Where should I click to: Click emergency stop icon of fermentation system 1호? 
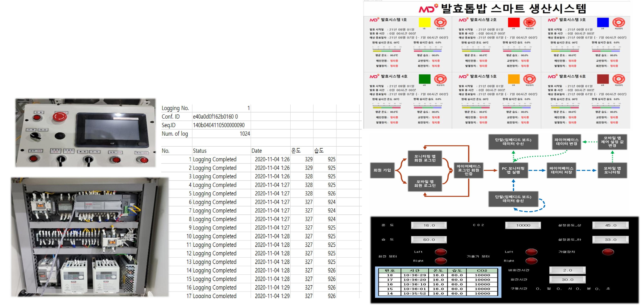[440, 23]
